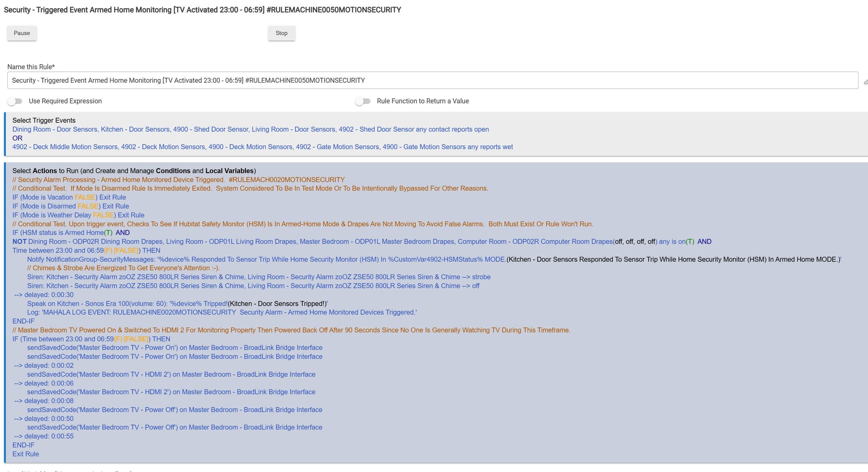Open the Select Trigger Events section
Image resolution: width=868 pixels, height=472 pixels.
click(44, 120)
